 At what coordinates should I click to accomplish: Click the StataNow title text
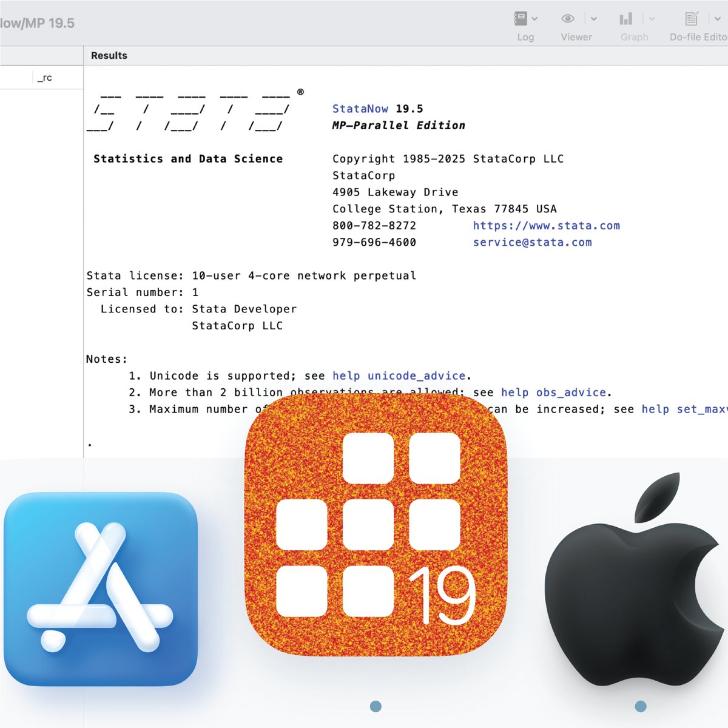pyautogui.click(x=360, y=109)
